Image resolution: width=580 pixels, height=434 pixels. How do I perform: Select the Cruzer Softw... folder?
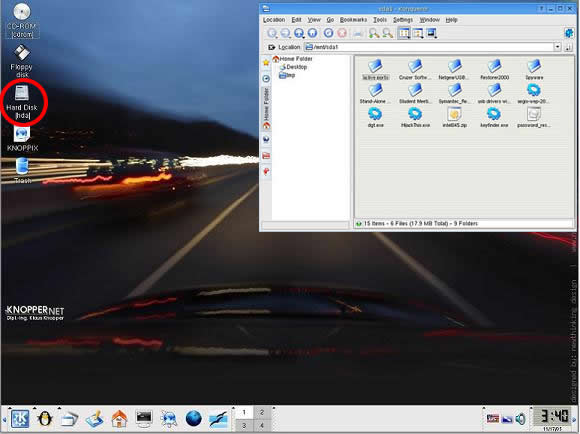(x=415, y=70)
